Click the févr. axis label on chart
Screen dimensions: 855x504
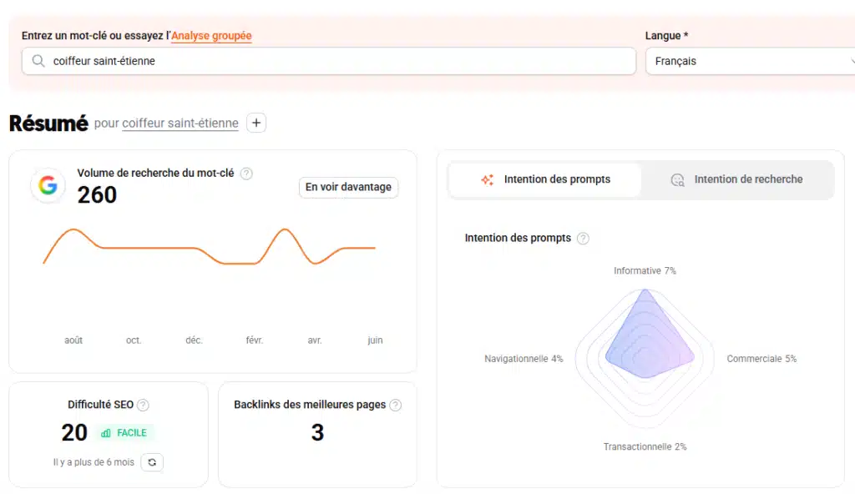[x=254, y=340]
